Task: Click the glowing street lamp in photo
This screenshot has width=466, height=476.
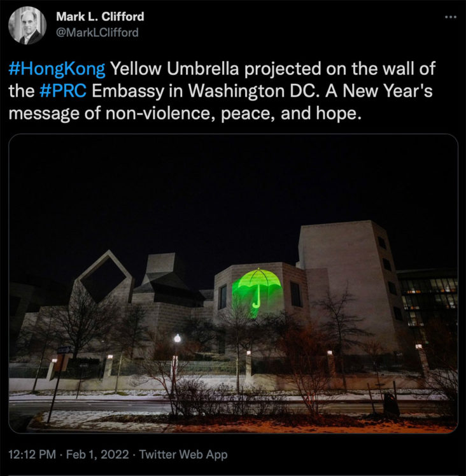Action: (177, 338)
